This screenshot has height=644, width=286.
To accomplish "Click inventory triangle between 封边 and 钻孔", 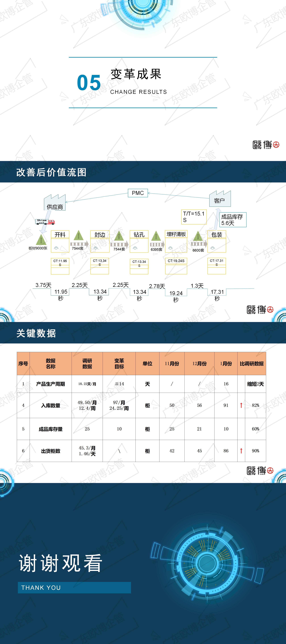I will (119, 236).
